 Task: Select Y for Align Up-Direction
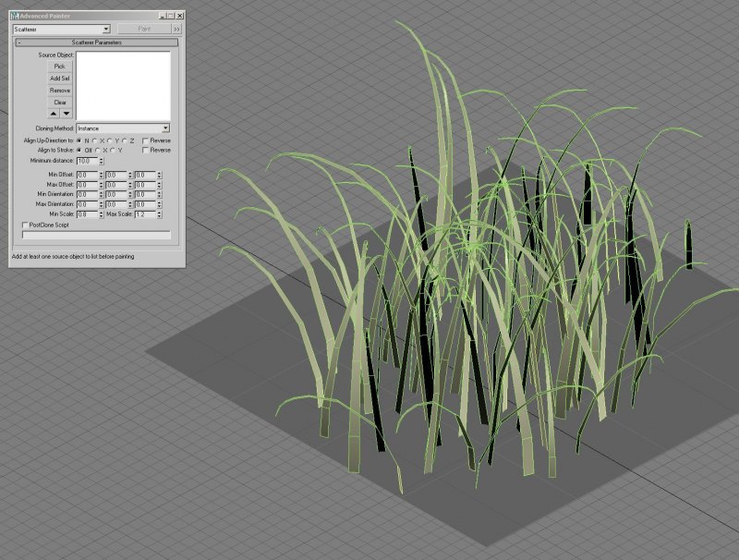(109, 141)
